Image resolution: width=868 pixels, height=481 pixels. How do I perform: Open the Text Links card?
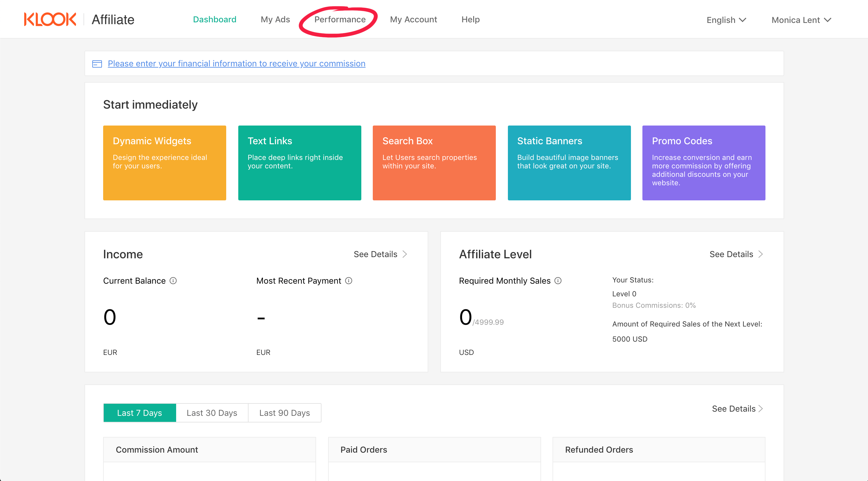[299, 163]
